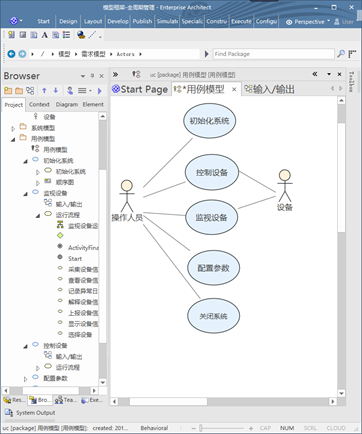This screenshot has width=362, height=434.
Task: Expand the 配置参数 tree node
Action: 25,379
